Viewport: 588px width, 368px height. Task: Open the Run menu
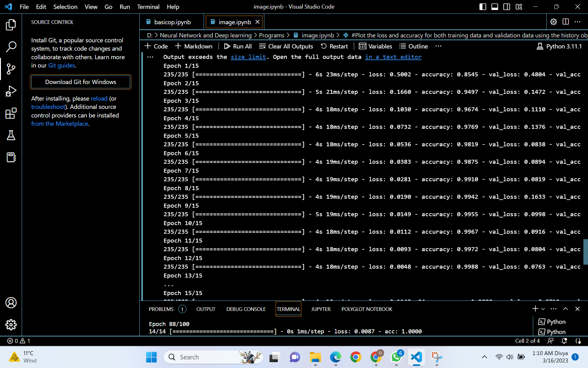coord(124,7)
